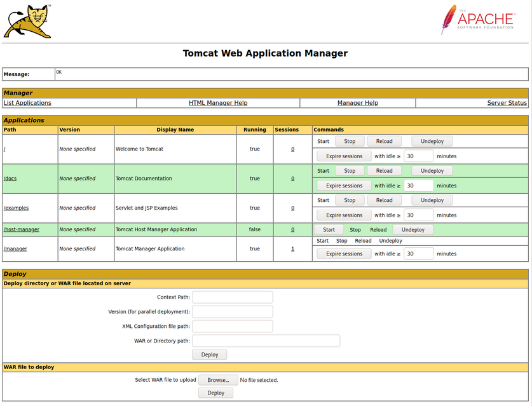Image resolution: width=532 pixels, height=406 pixels.
Task: View the active session for Tomcat Manager Application
Action: pos(292,248)
